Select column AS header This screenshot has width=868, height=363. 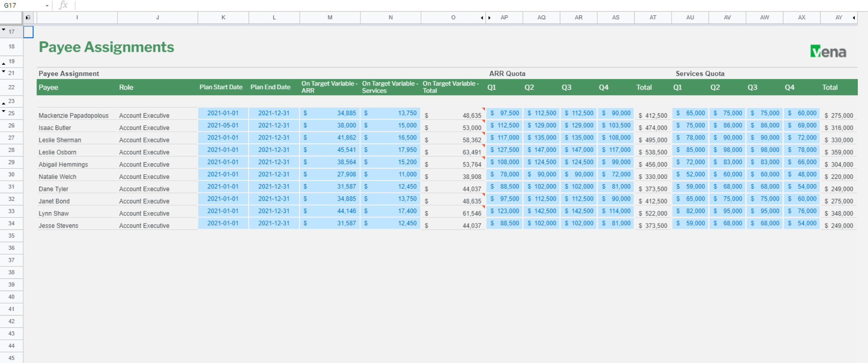(x=616, y=17)
